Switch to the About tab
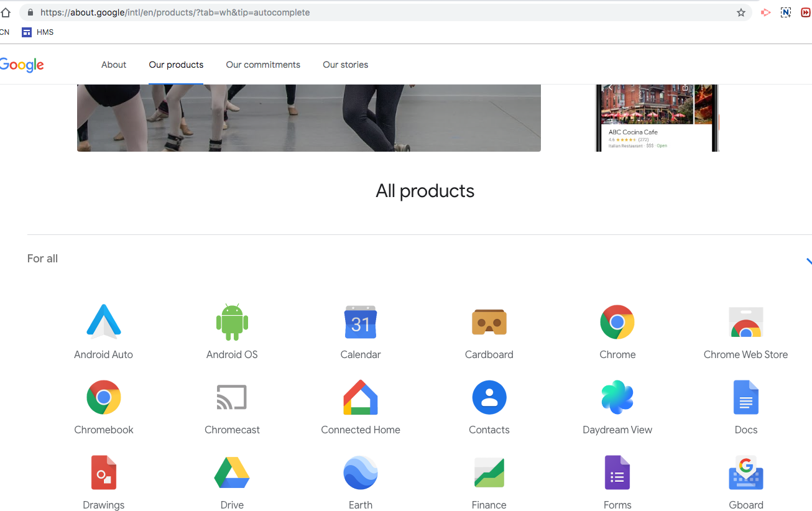The height and width of the screenshot is (511, 812). coord(114,65)
